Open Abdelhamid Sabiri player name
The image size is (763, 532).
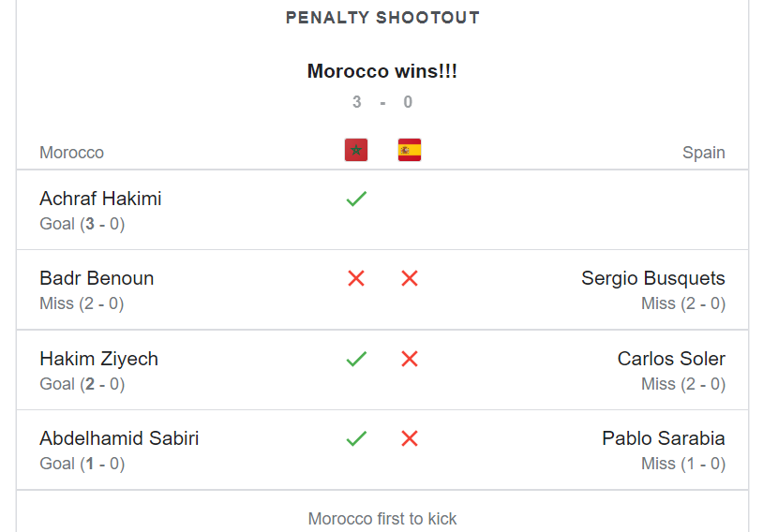coord(119,438)
